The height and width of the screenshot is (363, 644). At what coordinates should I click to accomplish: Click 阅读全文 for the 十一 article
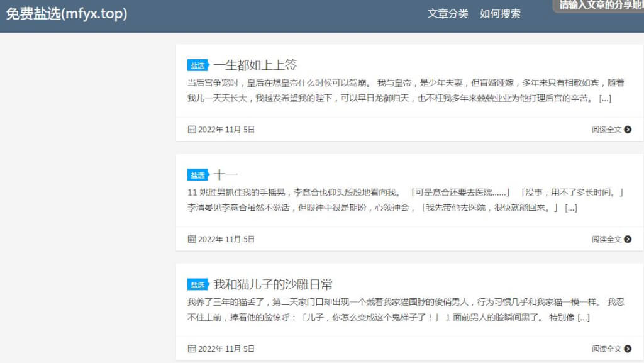606,239
